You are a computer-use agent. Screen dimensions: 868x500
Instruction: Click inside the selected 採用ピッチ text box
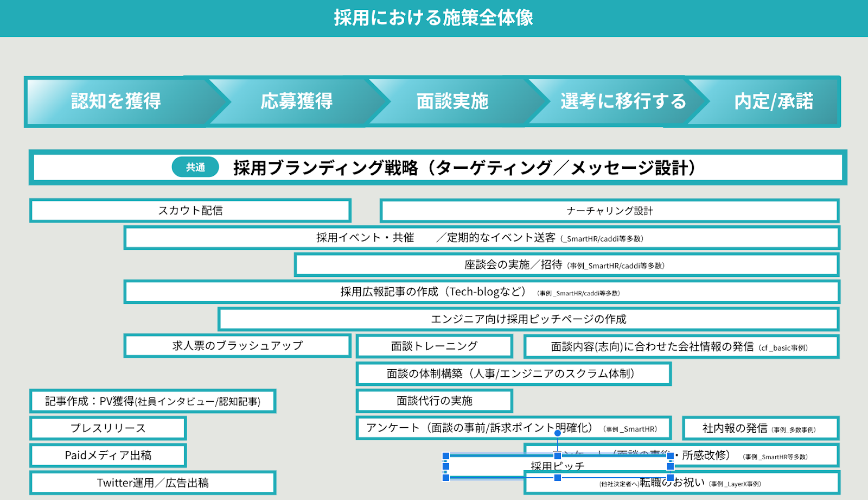[558, 466]
